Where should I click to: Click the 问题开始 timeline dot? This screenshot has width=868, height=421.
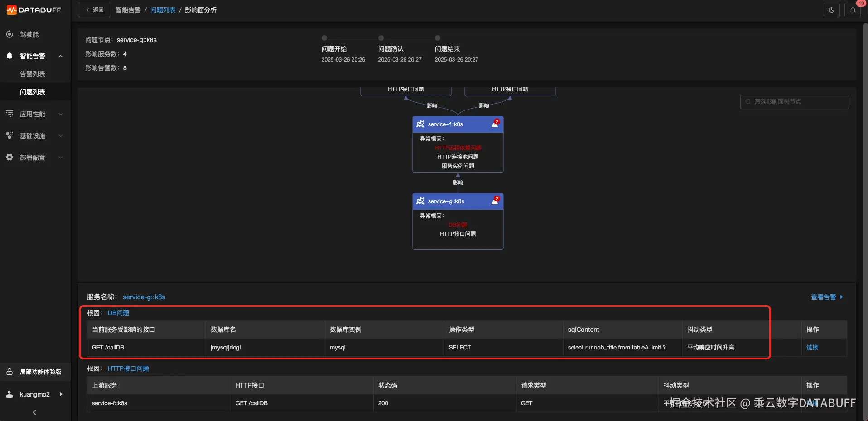pyautogui.click(x=324, y=38)
